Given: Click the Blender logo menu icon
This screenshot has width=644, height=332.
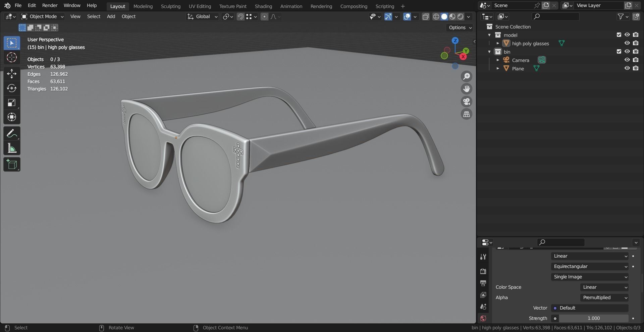Looking at the screenshot, I should point(7,6).
